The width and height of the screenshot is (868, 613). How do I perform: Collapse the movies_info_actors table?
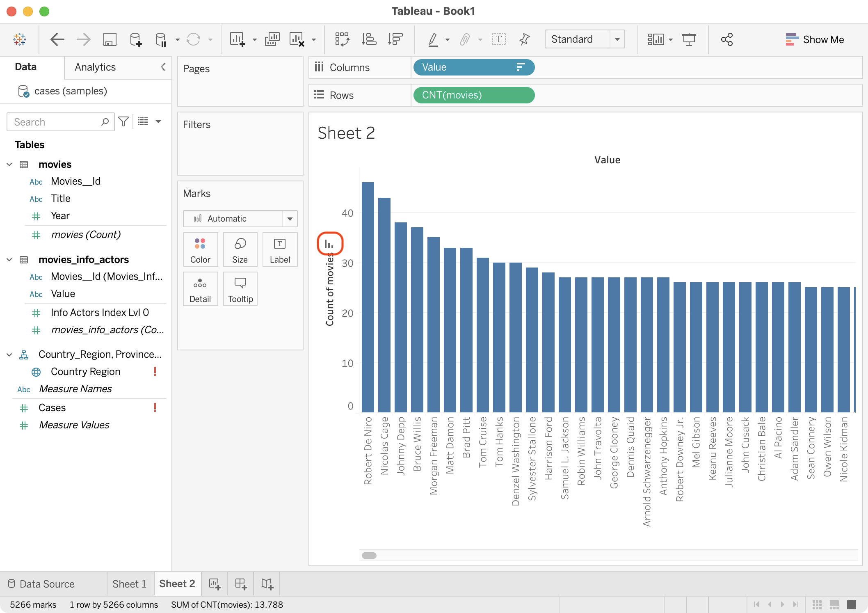(9, 260)
